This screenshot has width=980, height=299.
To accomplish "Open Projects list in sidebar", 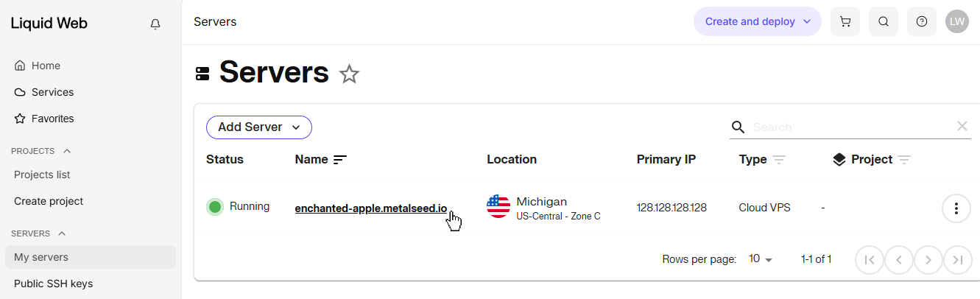I will [x=42, y=175].
